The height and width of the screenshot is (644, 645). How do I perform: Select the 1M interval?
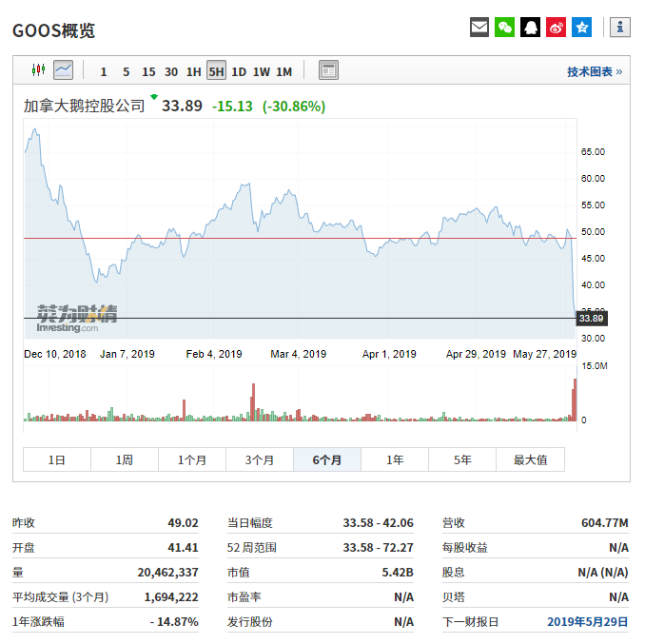[283, 72]
